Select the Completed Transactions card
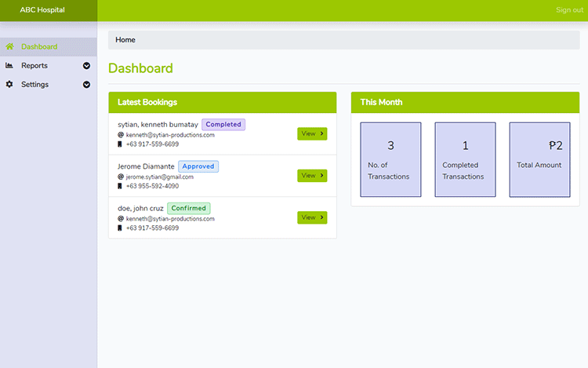The width and height of the screenshot is (588, 368). click(465, 159)
